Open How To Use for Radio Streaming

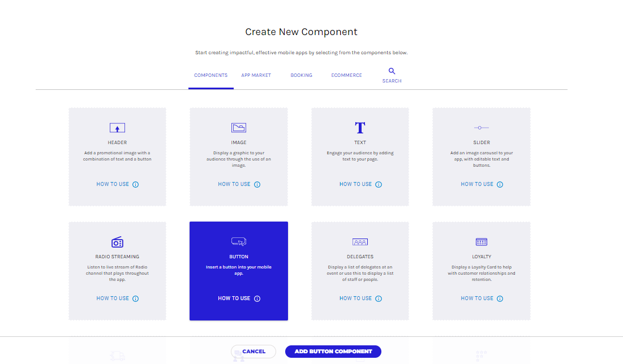pyautogui.click(x=113, y=298)
